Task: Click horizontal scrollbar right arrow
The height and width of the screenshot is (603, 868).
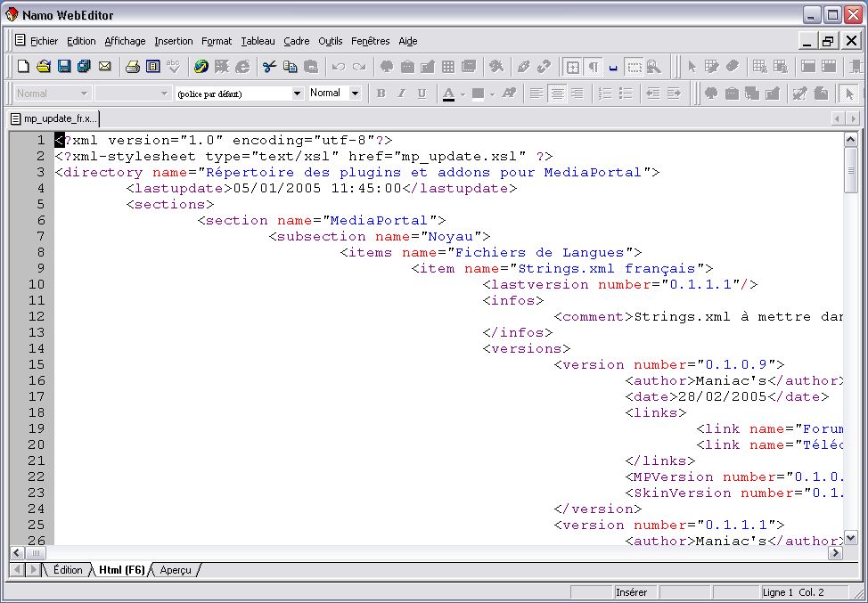Action: pyautogui.click(x=835, y=552)
